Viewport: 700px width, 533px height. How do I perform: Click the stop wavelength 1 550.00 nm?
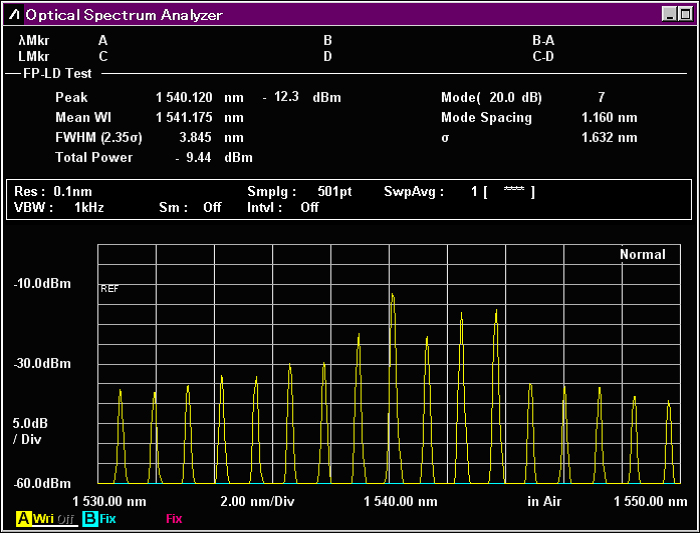pyautogui.click(x=650, y=501)
